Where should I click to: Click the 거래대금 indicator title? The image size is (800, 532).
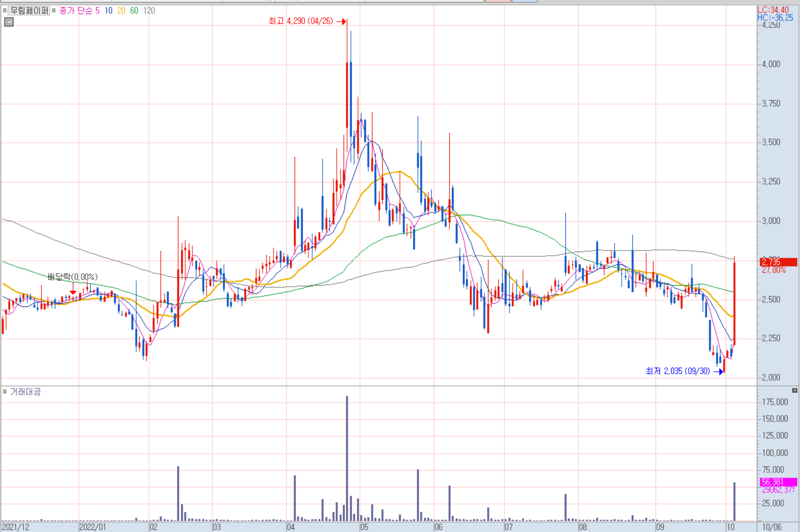pyautogui.click(x=25, y=391)
